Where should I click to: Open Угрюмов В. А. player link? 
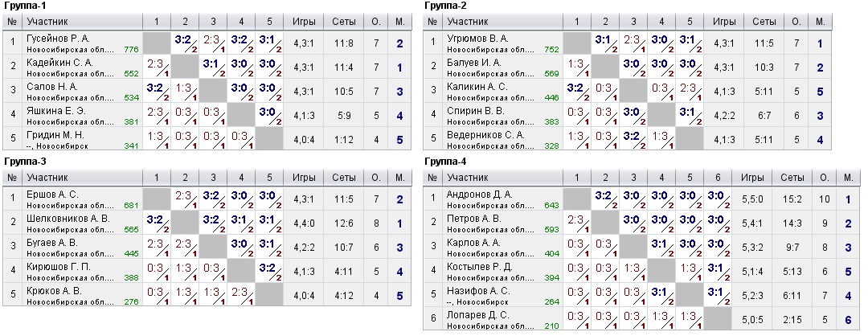[x=477, y=38]
